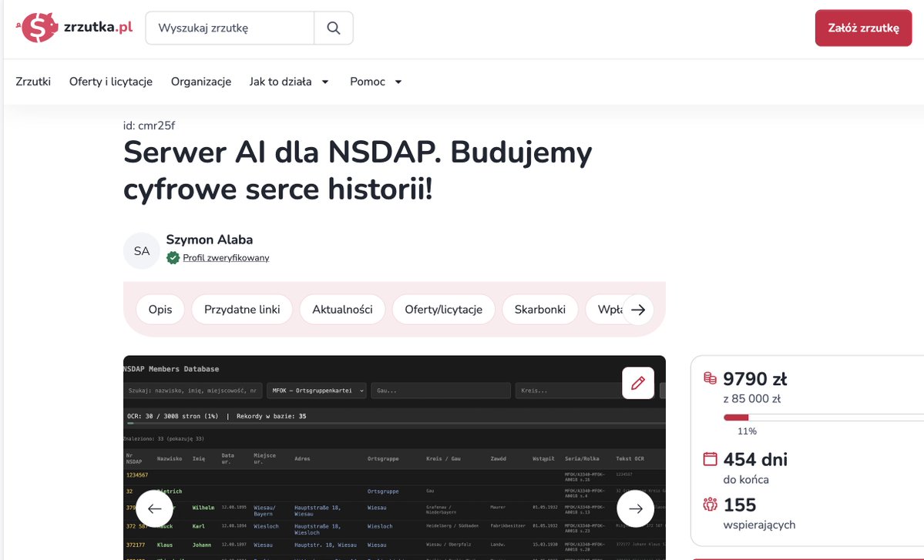The image size is (924, 560).
Task: Click the NSDAP Members Database screenshot thumbnail
Action: pyautogui.click(x=395, y=458)
